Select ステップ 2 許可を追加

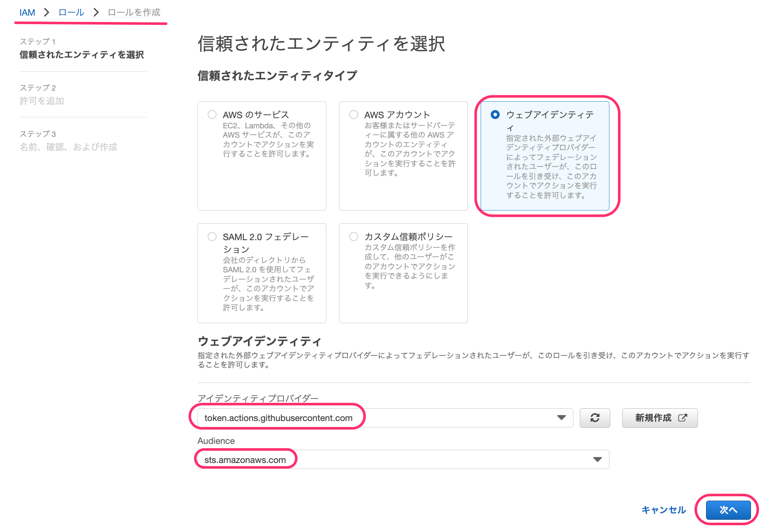(42, 95)
